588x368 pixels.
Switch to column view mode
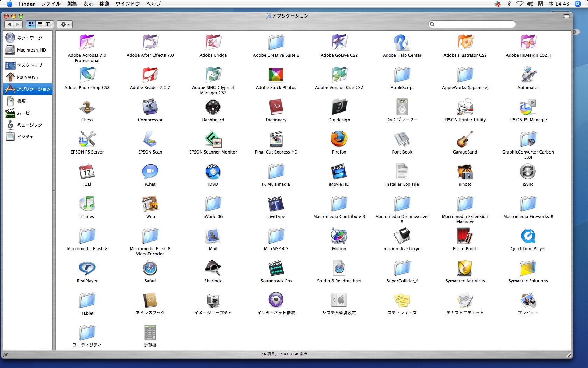point(48,24)
